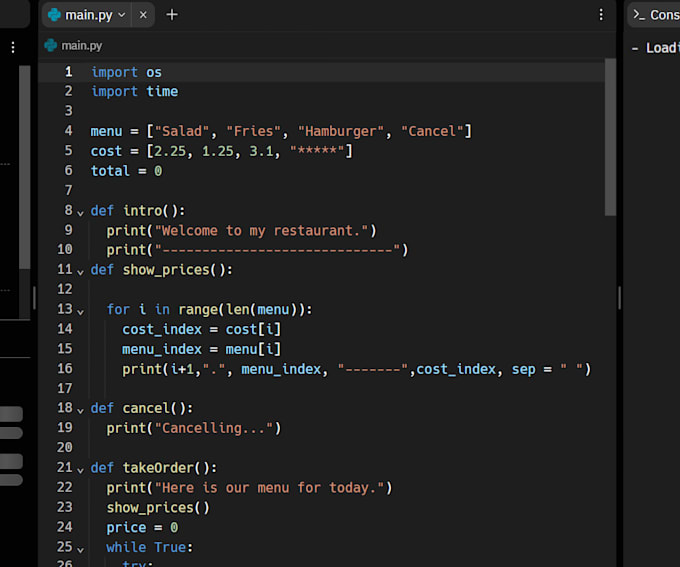The height and width of the screenshot is (567, 680).
Task: Collapse takeOrder() definition at line 21
Action: (80, 469)
